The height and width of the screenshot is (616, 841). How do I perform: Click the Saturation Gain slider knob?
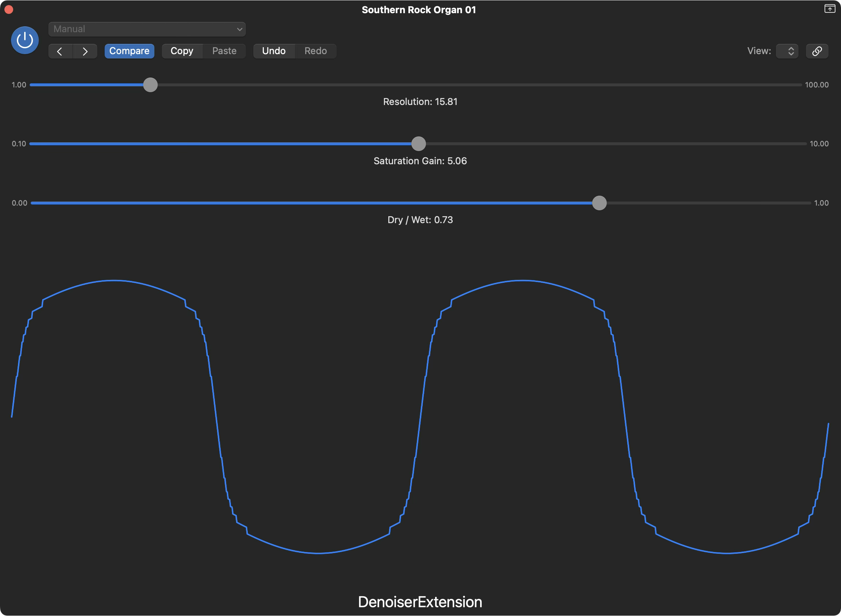click(418, 144)
